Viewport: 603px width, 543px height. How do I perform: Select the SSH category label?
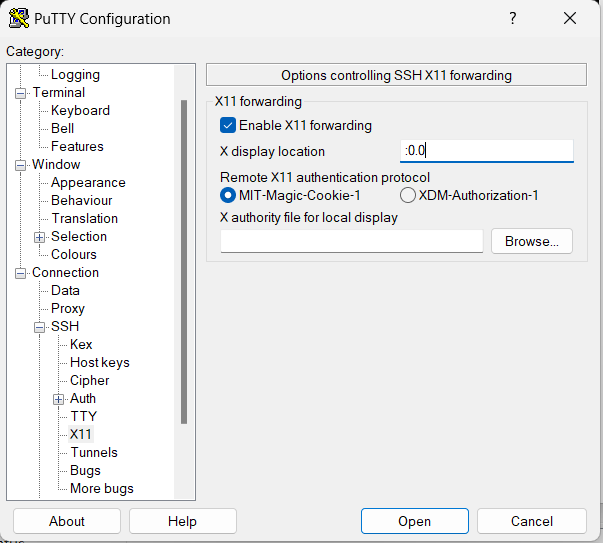65,326
